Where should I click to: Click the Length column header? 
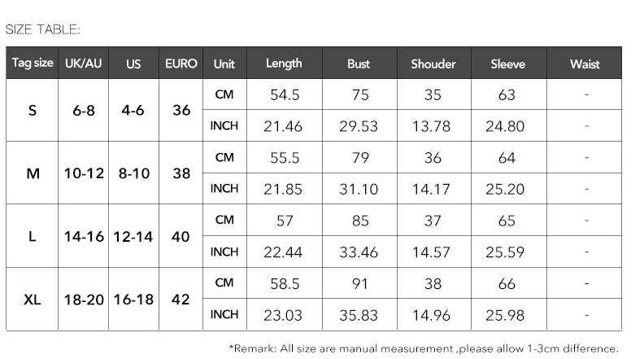click(x=284, y=63)
